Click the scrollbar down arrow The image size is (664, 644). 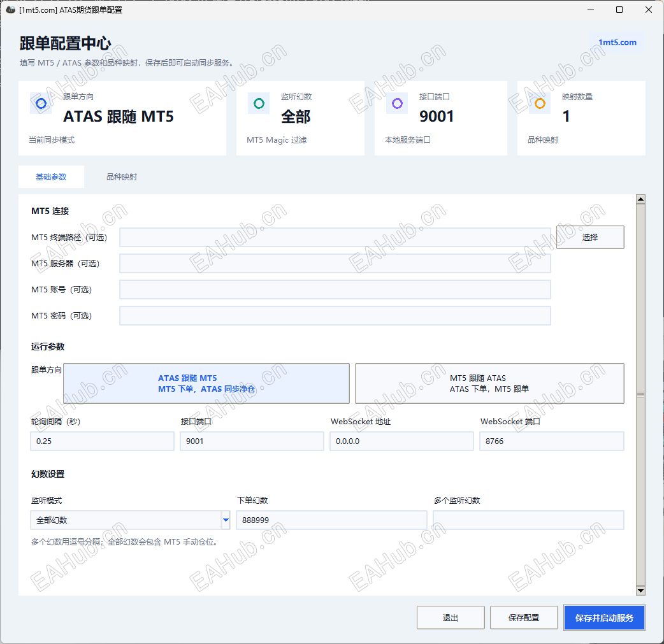[x=640, y=590]
